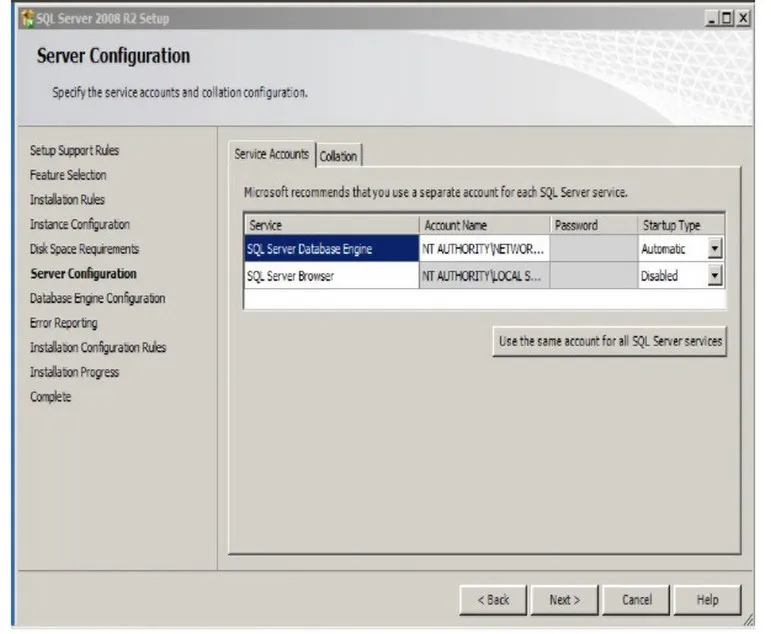Open Startup Type dropdown for Database Engine

715,248
